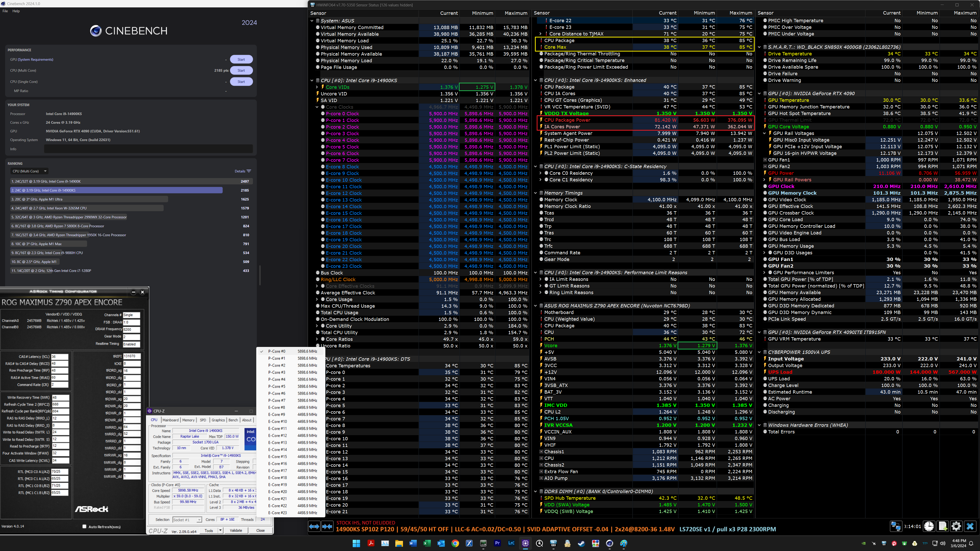Screen dimensions: 980x551
Task: Open Cinebench Help menu
Action: click(16, 11)
